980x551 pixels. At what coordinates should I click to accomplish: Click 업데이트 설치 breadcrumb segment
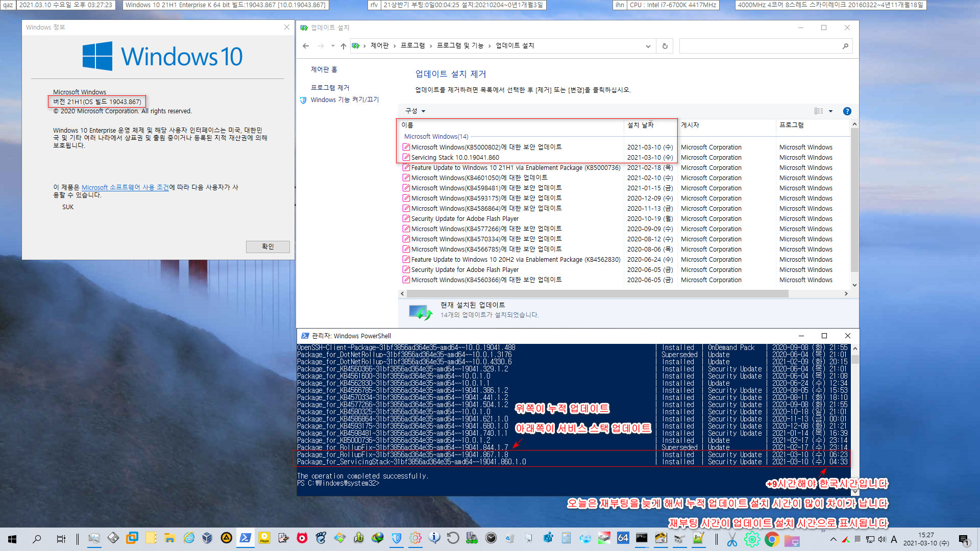pyautogui.click(x=514, y=46)
